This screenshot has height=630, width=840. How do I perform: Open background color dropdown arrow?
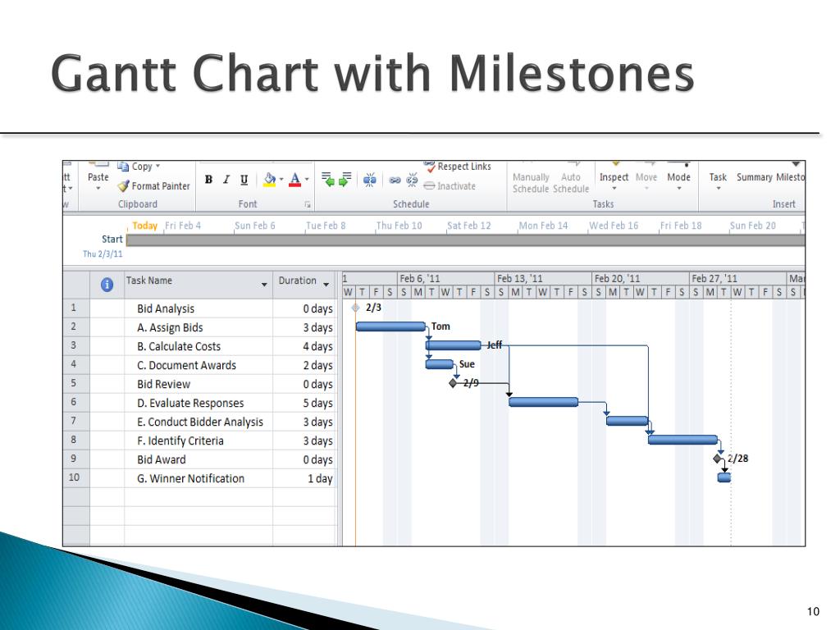tap(281, 180)
